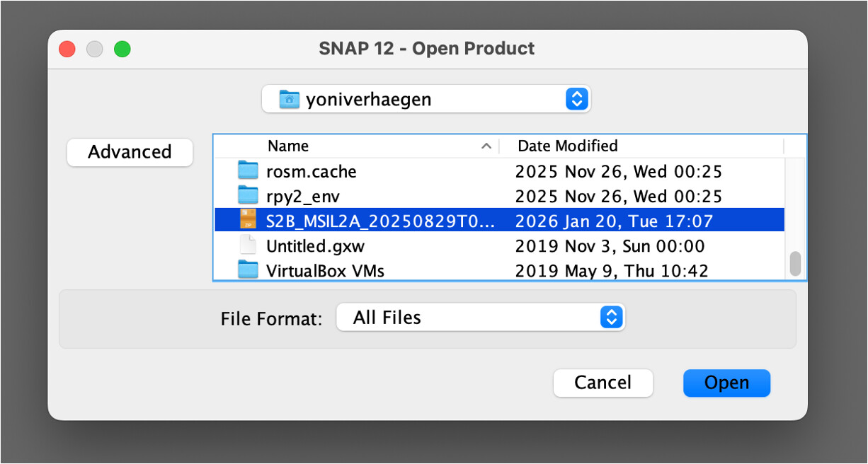
Task: Sort files by the Date Modified header
Action: click(568, 146)
